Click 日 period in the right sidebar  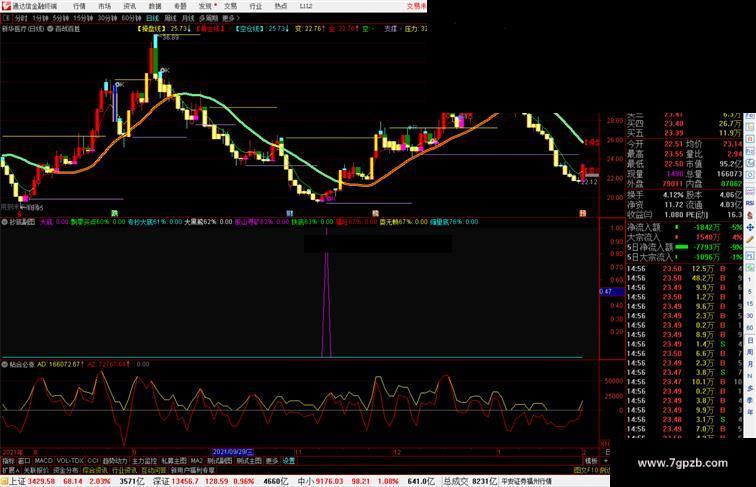click(x=750, y=340)
